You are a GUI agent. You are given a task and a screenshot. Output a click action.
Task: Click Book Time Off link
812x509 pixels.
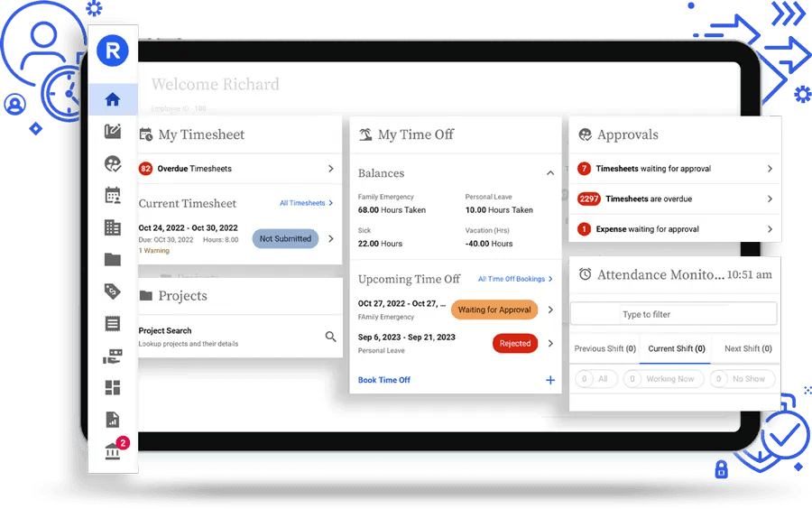383,380
